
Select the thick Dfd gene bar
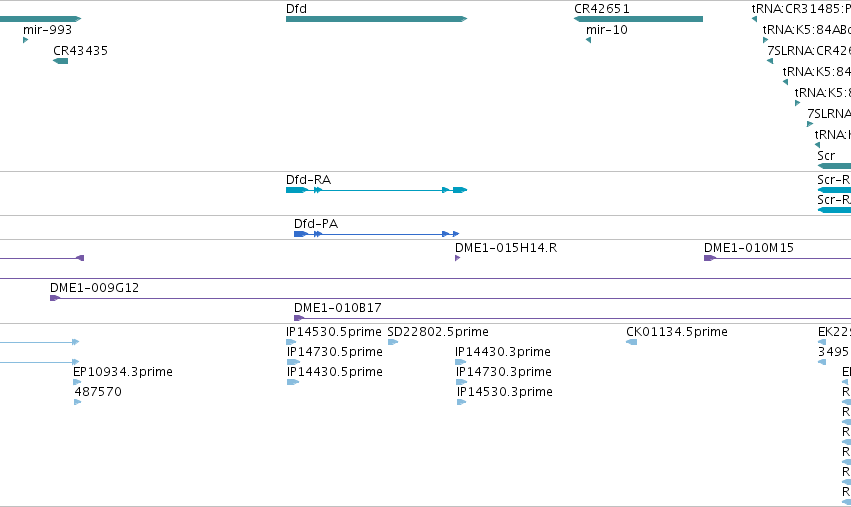tap(376, 19)
